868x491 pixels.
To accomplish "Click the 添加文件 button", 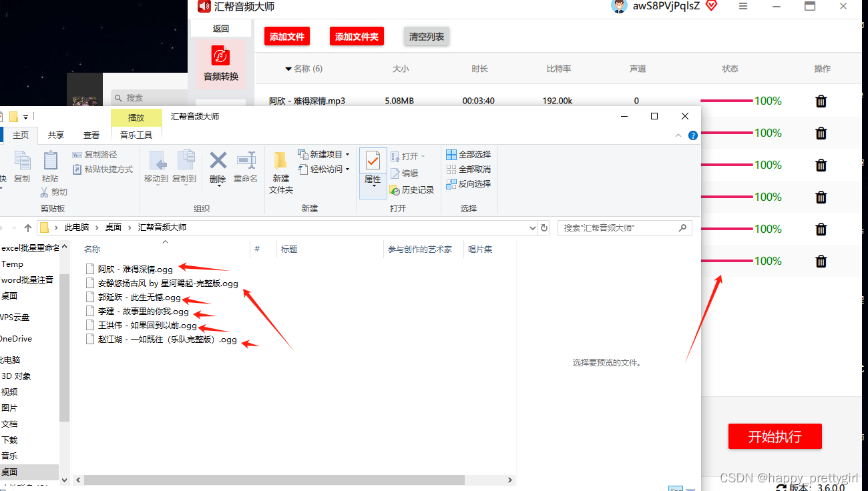I will [287, 37].
